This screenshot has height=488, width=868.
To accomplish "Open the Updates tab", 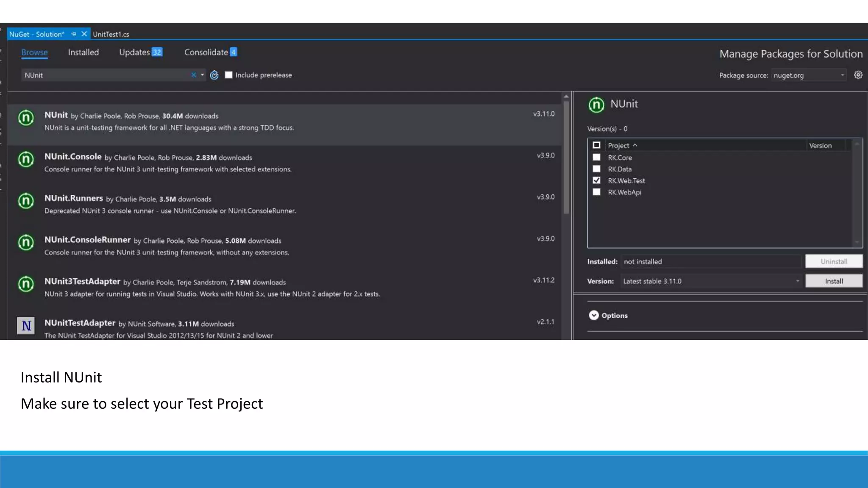I will point(141,52).
